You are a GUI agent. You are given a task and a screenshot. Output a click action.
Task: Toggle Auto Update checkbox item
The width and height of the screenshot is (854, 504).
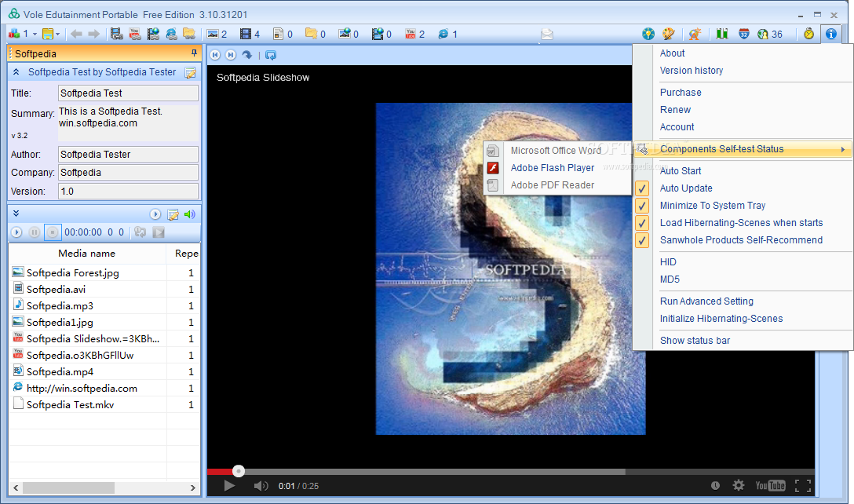coord(686,188)
